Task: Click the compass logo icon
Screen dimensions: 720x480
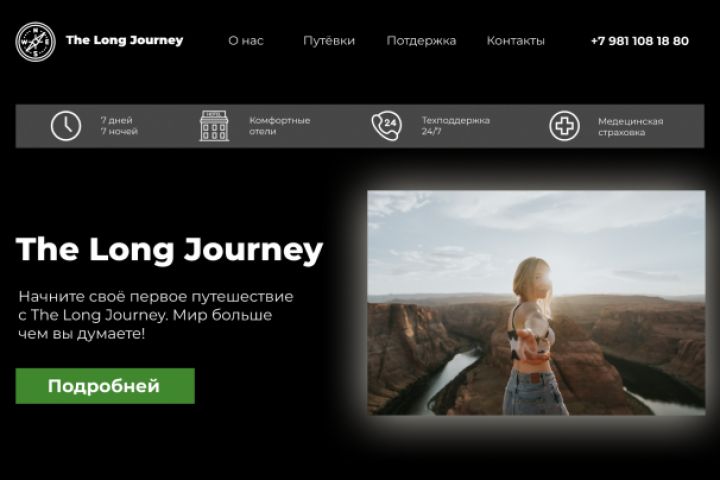Action: click(35, 41)
